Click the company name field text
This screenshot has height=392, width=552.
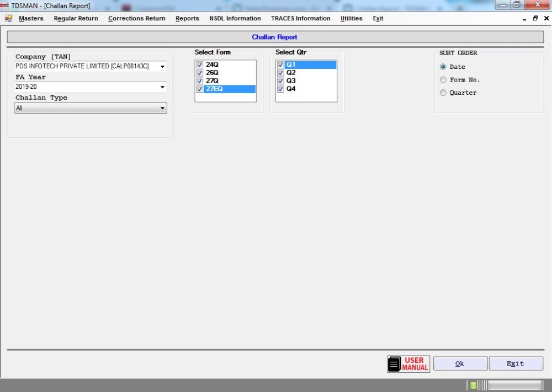pos(82,66)
